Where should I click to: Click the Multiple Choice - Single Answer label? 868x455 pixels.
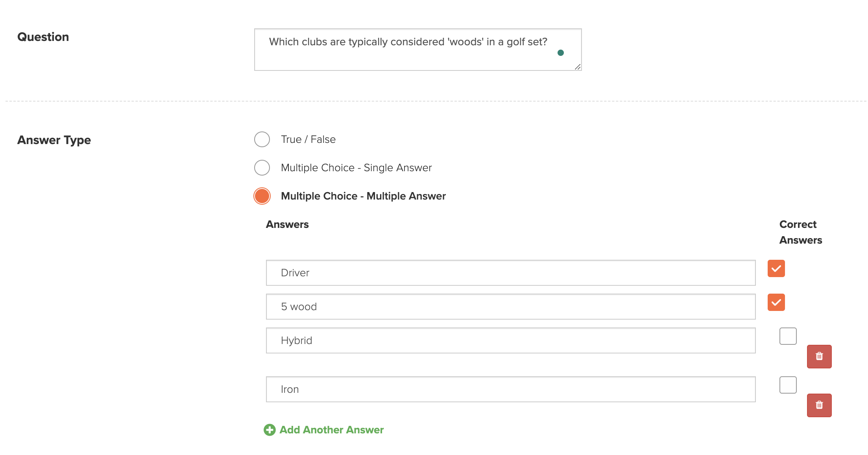pyautogui.click(x=356, y=168)
